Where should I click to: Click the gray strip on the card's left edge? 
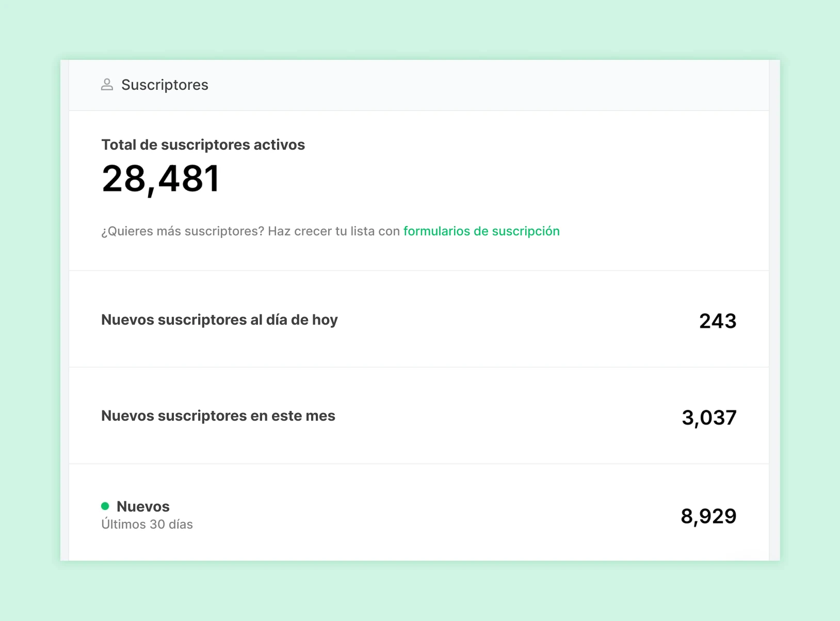[x=64, y=310]
